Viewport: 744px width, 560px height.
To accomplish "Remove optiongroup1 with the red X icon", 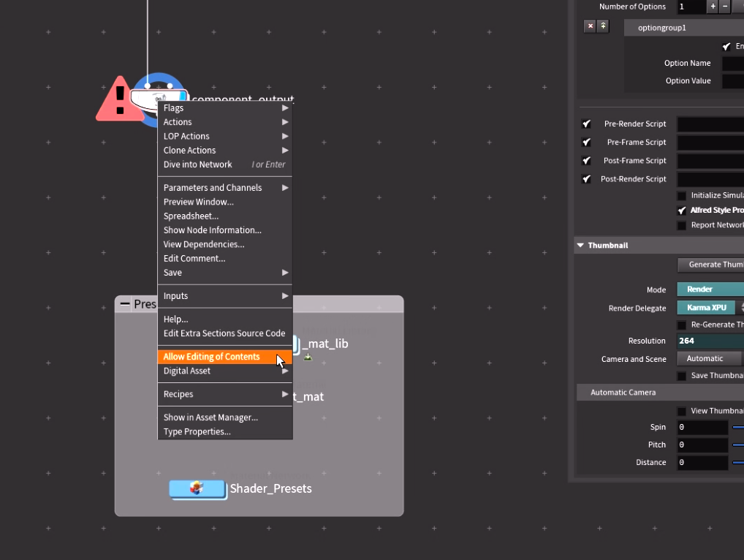I will pos(590,26).
